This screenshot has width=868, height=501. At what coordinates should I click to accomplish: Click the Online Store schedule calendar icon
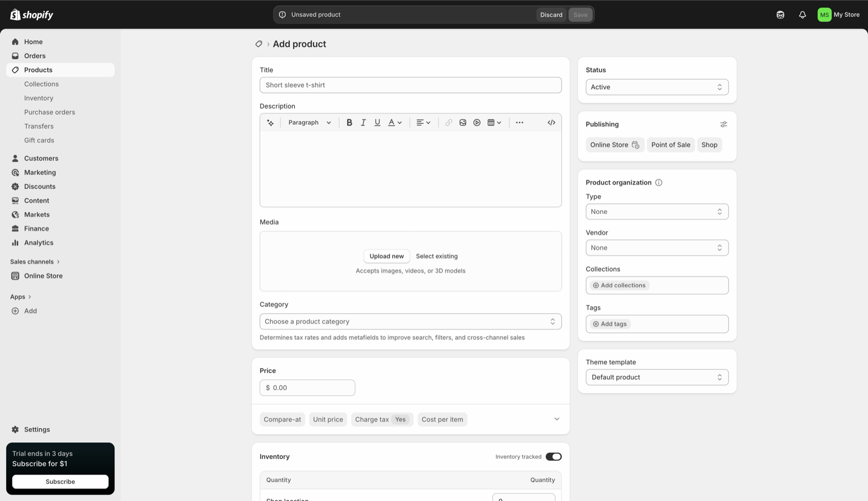[x=636, y=145]
